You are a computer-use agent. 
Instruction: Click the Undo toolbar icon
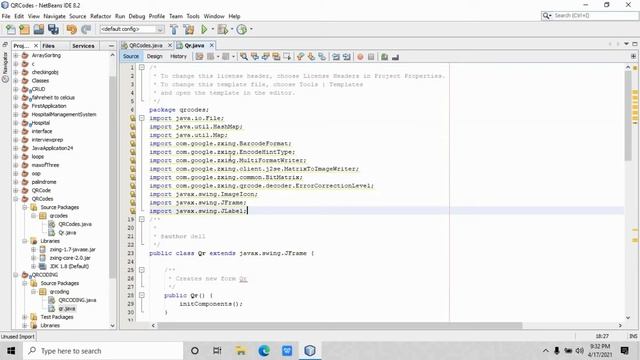pyautogui.click(x=72, y=29)
